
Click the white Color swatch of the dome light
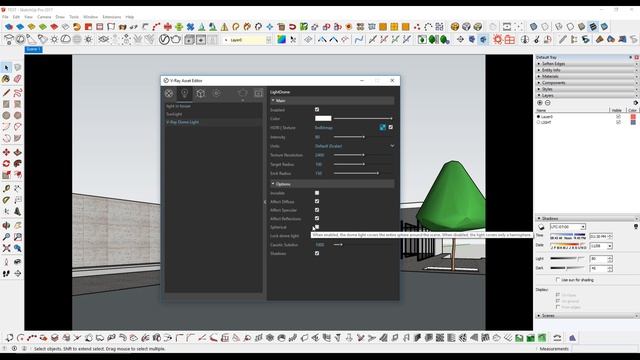point(323,118)
